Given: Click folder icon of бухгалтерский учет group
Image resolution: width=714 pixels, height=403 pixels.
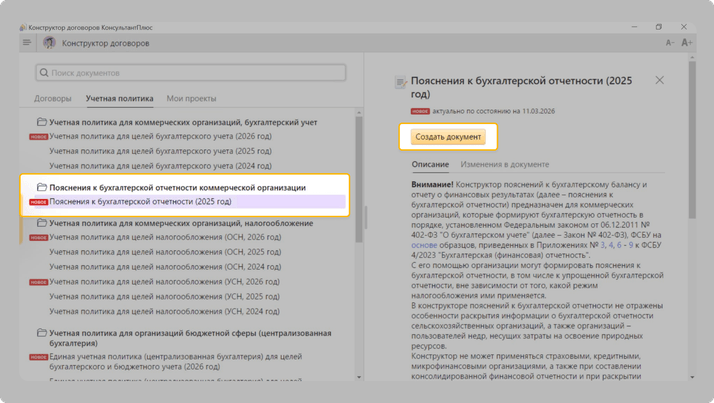Looking at the screenshot, I should (x=42, y=122).
